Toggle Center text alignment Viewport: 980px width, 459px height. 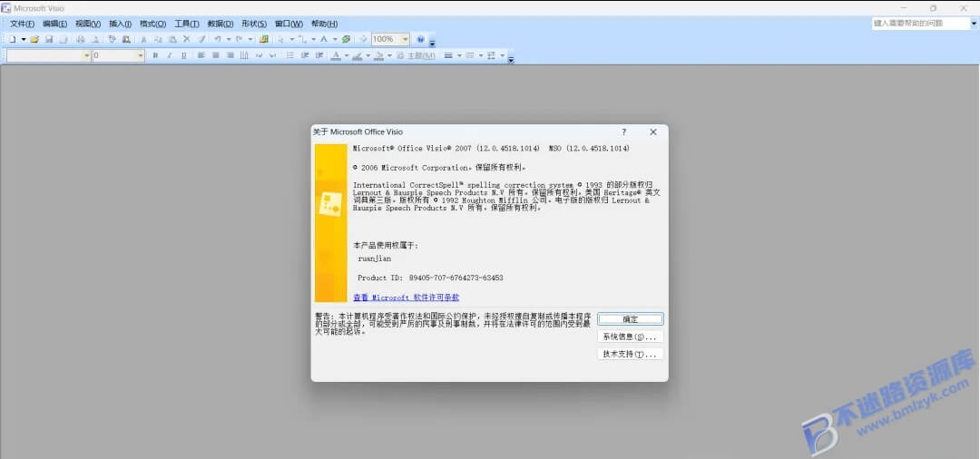point(216,55)
